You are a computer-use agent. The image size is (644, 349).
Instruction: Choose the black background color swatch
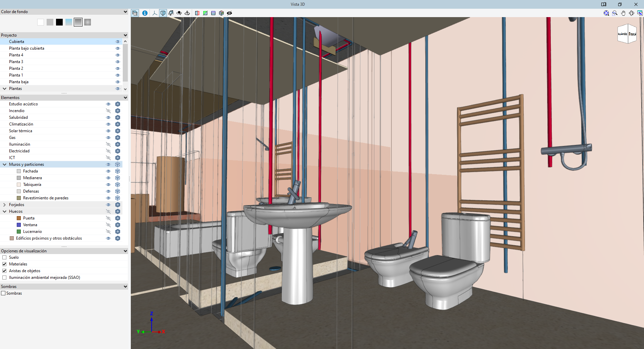click(59, 22)
